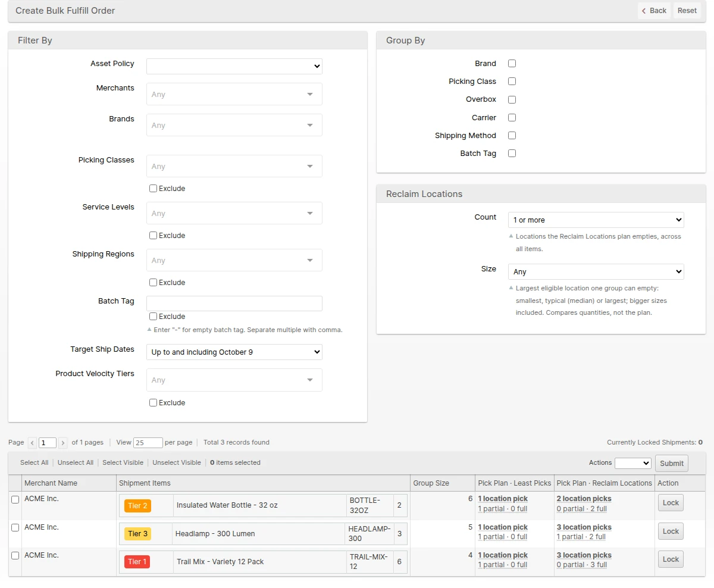Open Least Picks plan for Water Bottle

tap(503, 499)
